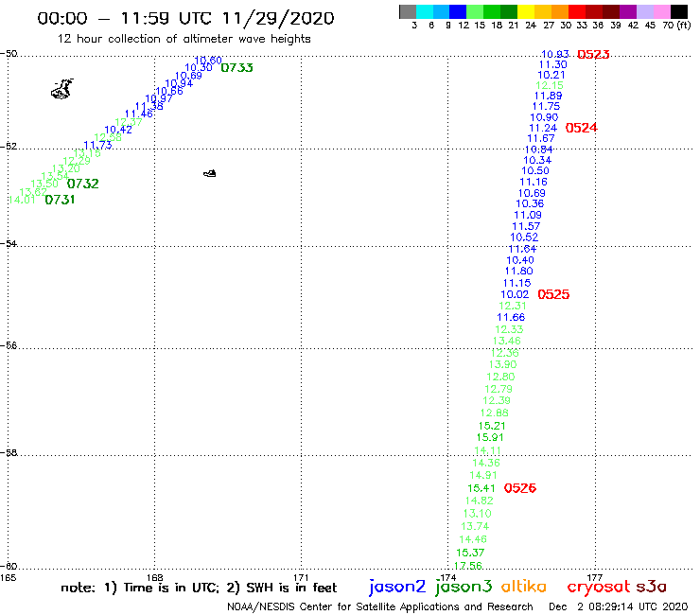Select the wave height reading 15.91

[490, 438]
